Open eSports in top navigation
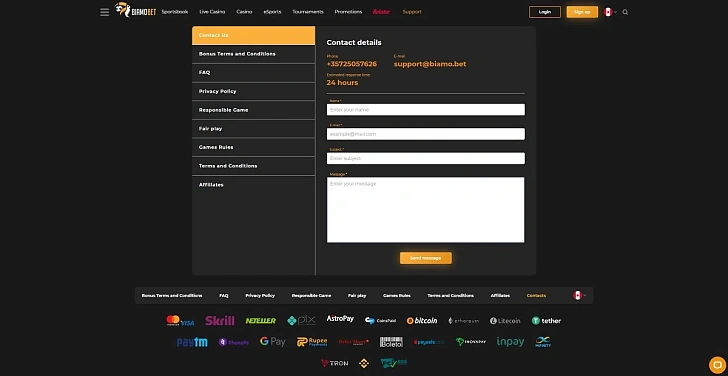This screenshot has height=376, width=728. [272, 12]
